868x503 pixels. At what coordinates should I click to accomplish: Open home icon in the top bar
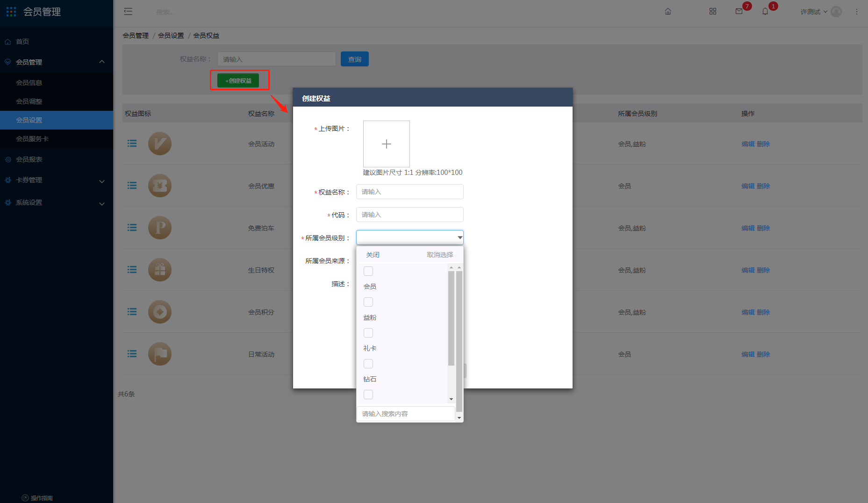(x=668, y=12)
